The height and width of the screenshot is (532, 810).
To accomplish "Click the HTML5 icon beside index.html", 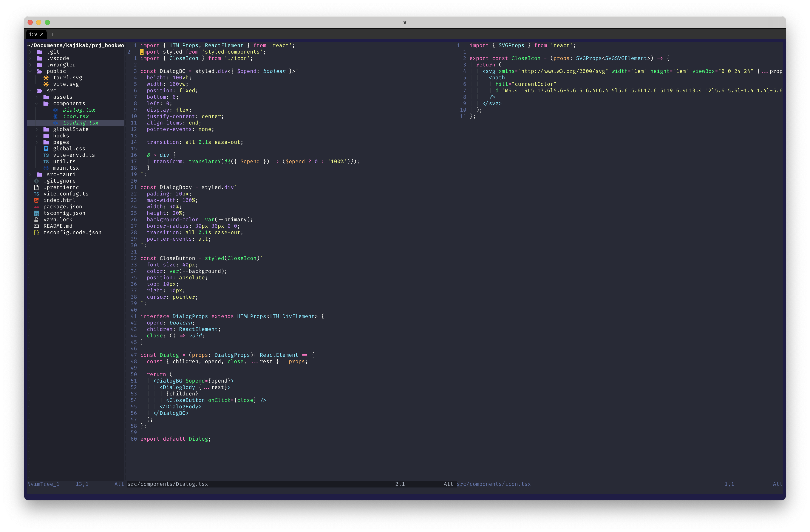I will click(36, 200).
